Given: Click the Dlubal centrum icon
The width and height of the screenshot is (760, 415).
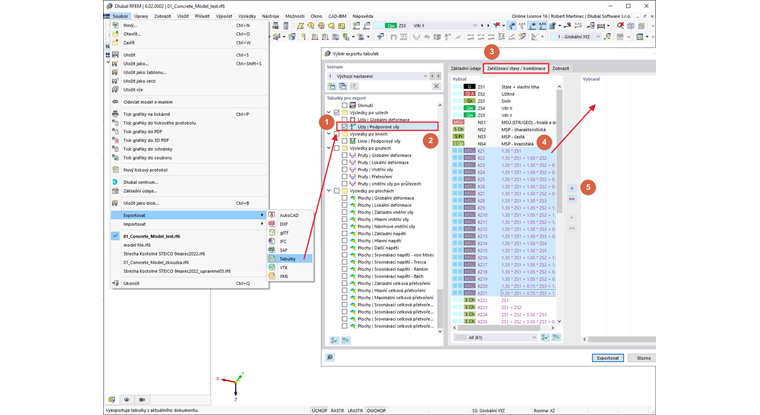Looking at the screenshot, I should (115, 182).
